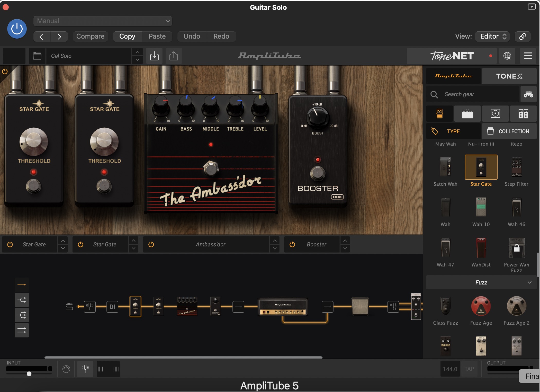The width and height of the screenshot is (540, 392).
Task: Toggle the Booster slot power button
Action: (x=292, y=244)
